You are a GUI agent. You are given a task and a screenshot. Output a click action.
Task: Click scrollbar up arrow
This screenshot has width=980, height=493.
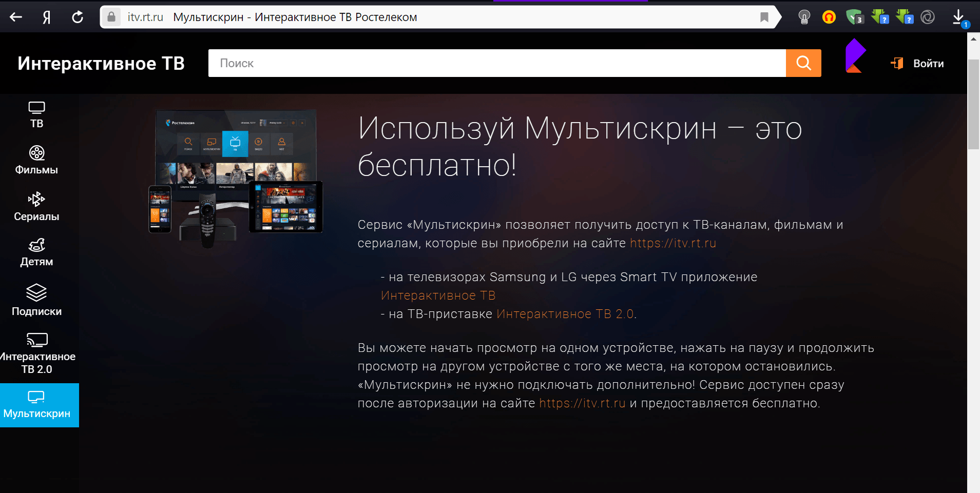point(973,39)
